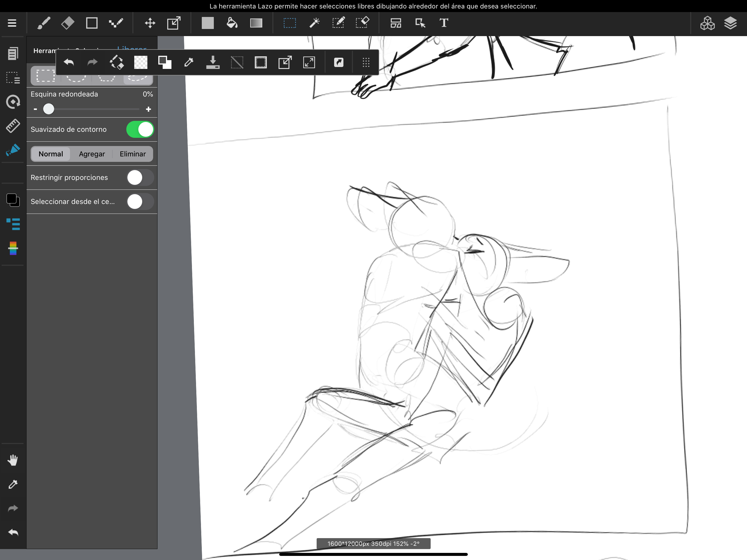Switch selection mode to Agregar
747x560 pixels.
92,154
